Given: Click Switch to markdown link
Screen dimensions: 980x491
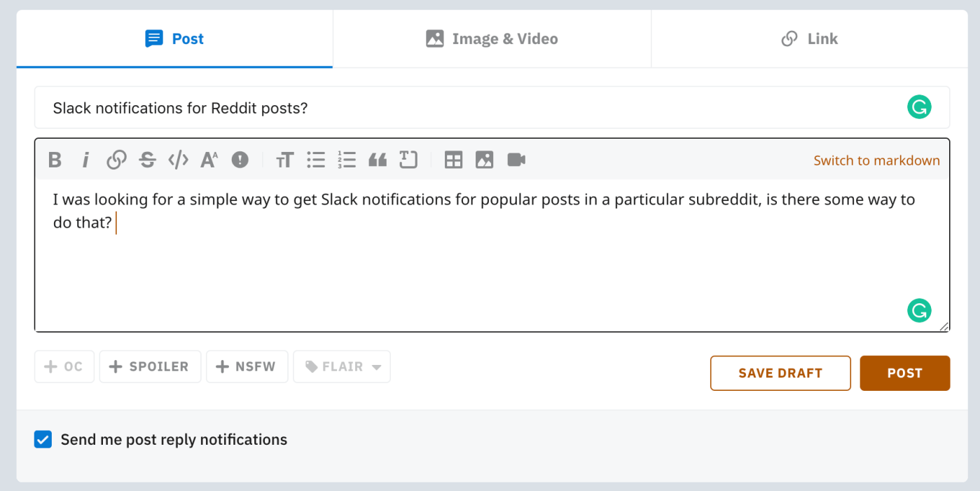Looking at the screenshot, I should (x=876, y=160).
